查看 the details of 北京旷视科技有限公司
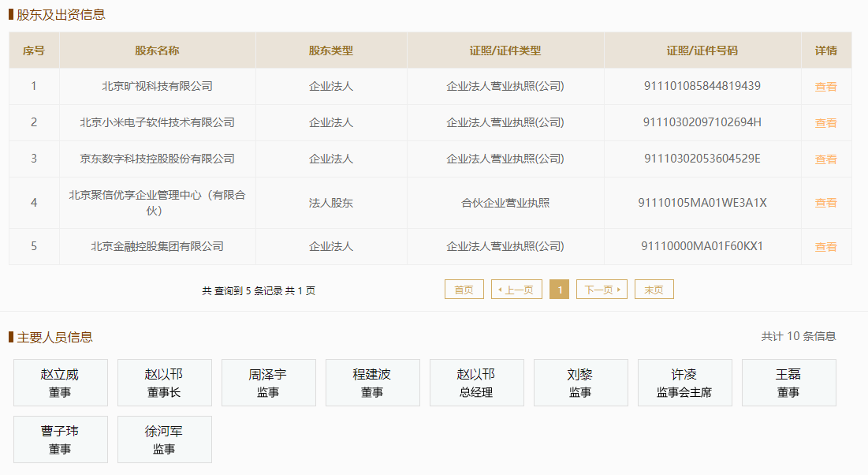This screenshot has width=868, height=475. tap(825, 87)
